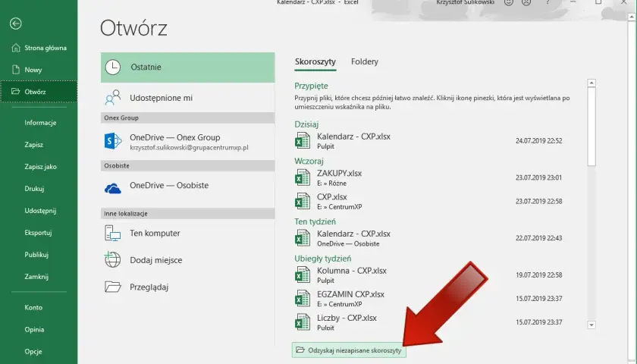The width and height of the screenshot is (637, 364).
Task: Open Kolumna - CXP.xlsx file name
Action: (352, 271)
